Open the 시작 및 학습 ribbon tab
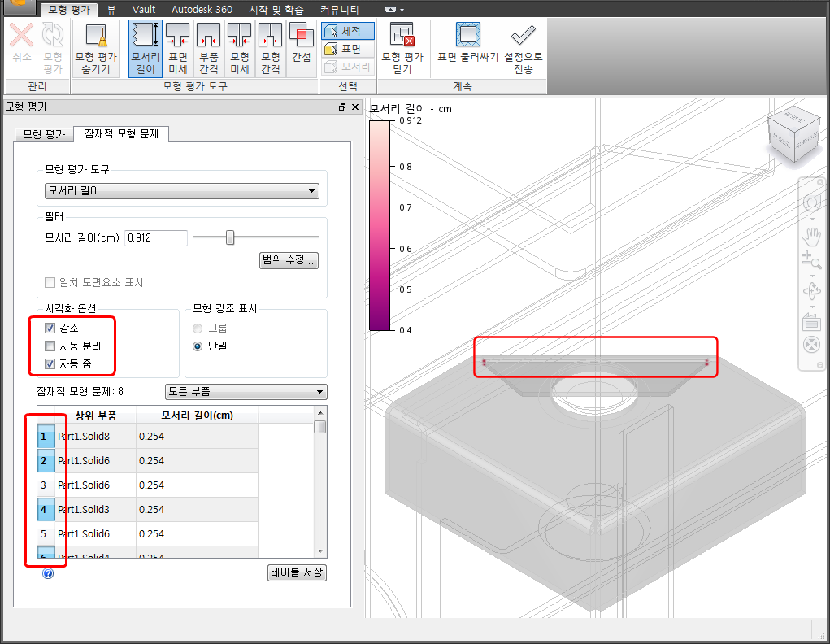Image resolution: width=830 pixels, height=644 pixels. click(x=276, y=10)
